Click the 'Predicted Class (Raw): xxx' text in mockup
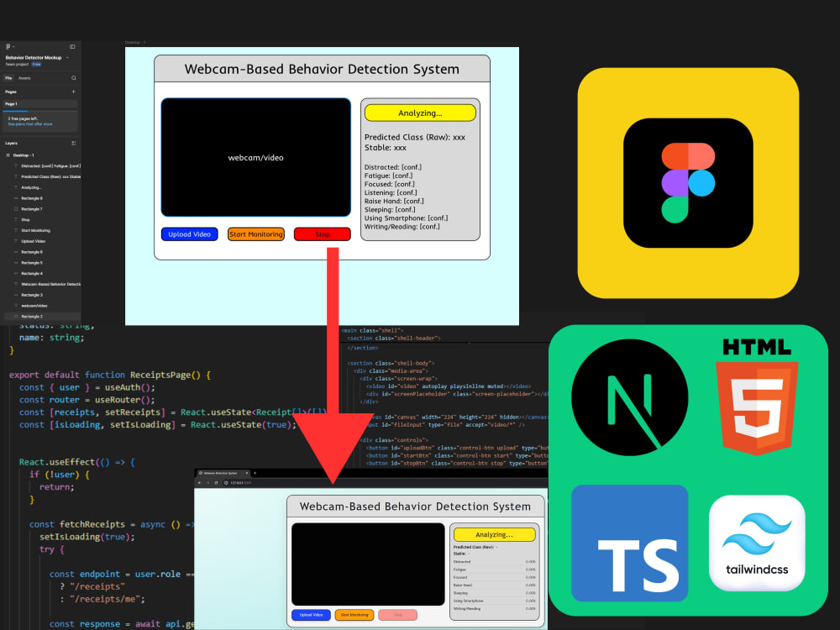The height and width of the screenshot is (630, 840). 415,137
